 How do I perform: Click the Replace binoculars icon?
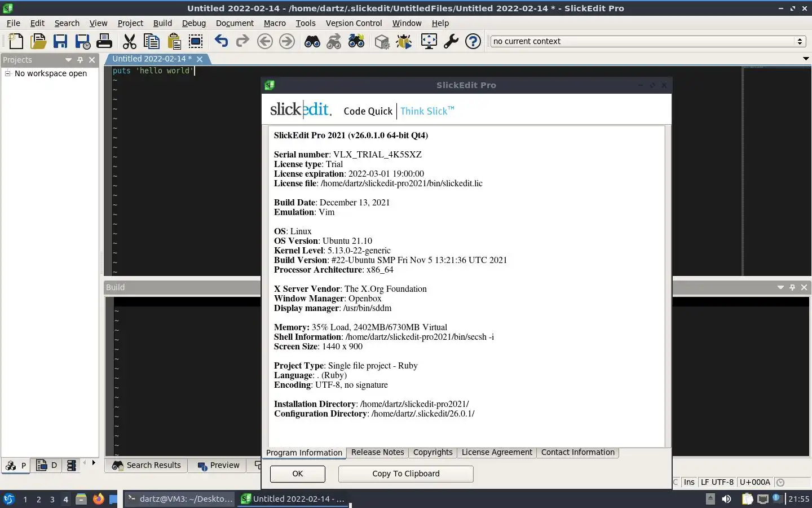(356, 41)
